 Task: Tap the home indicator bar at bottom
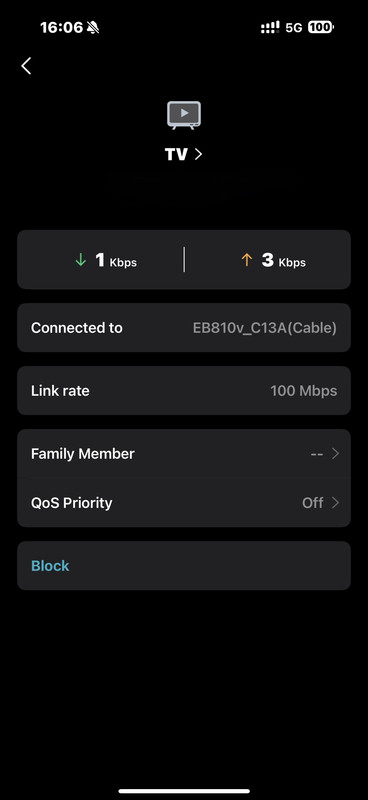(x=184, y=791)
